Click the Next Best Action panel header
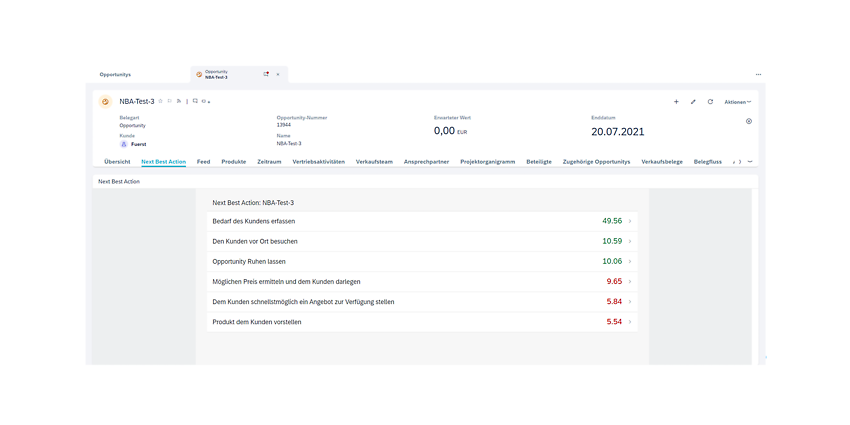This screenshot has width=850, height=425. click(425, 182)
